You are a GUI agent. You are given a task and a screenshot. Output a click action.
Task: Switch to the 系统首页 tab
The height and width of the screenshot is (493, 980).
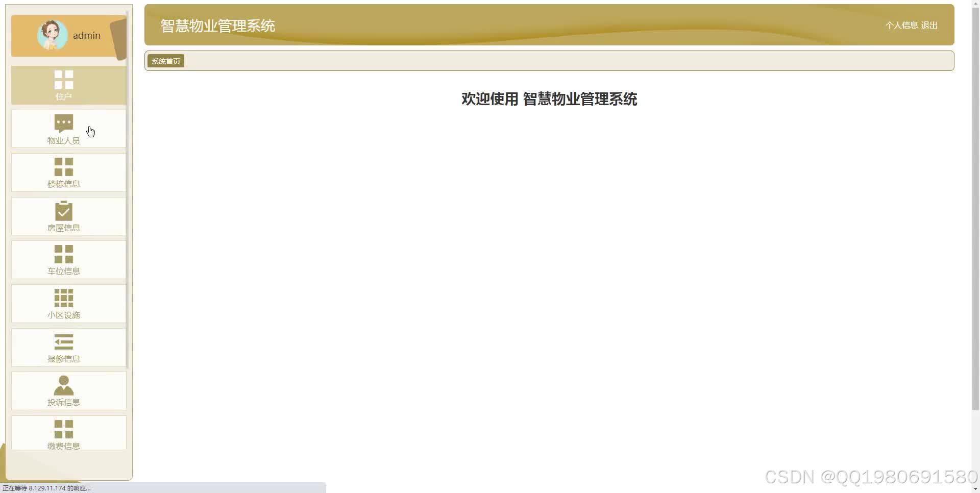point(165,60)
